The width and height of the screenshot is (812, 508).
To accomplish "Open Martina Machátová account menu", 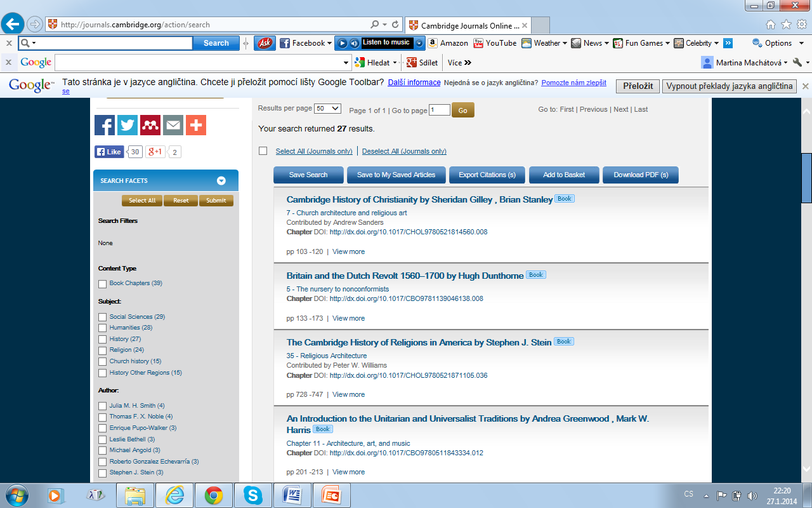I will 745,62.
